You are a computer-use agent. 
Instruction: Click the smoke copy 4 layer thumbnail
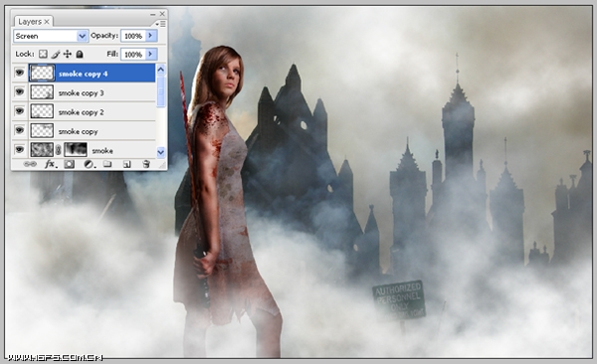[x=42, y=73]
